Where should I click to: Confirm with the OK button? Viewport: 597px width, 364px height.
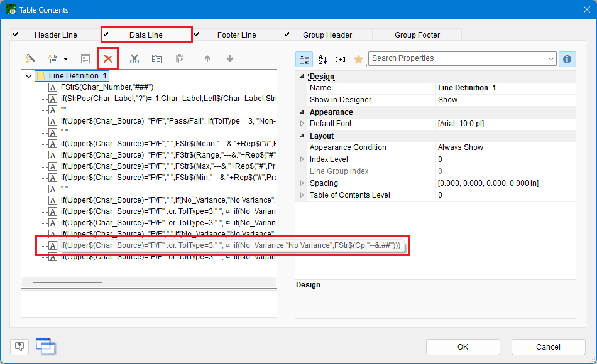[463, 347]
